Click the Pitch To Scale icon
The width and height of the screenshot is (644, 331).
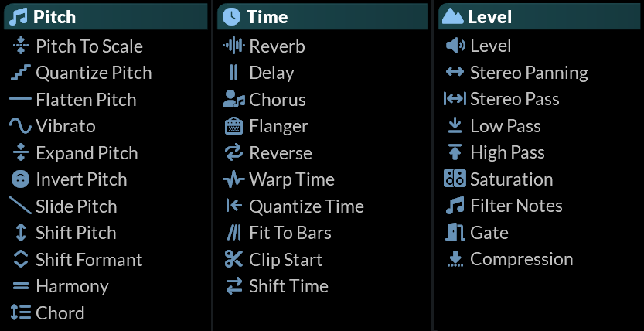coord(21,46)
